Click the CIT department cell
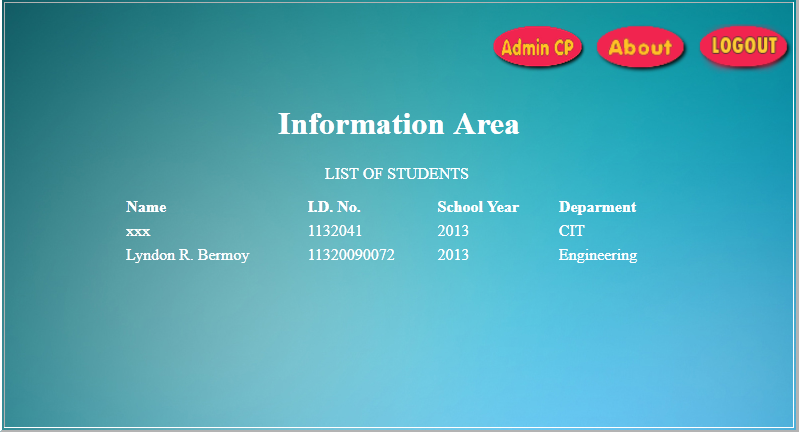 [571, 231]
